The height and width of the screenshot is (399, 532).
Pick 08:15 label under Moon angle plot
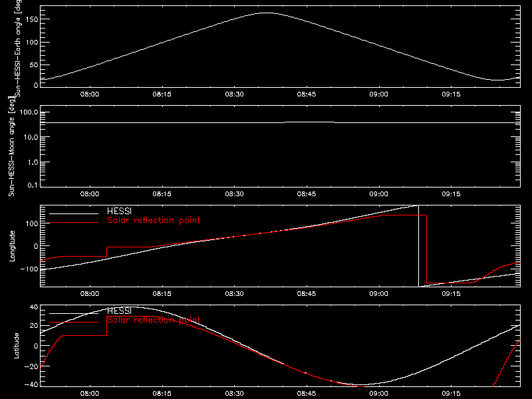(x=162, y=194)
